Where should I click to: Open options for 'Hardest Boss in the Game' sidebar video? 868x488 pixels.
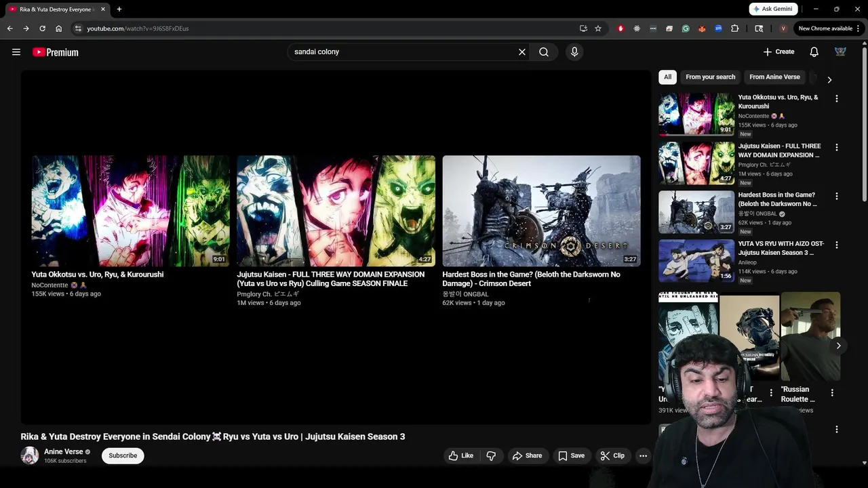(x=837, y=196)
